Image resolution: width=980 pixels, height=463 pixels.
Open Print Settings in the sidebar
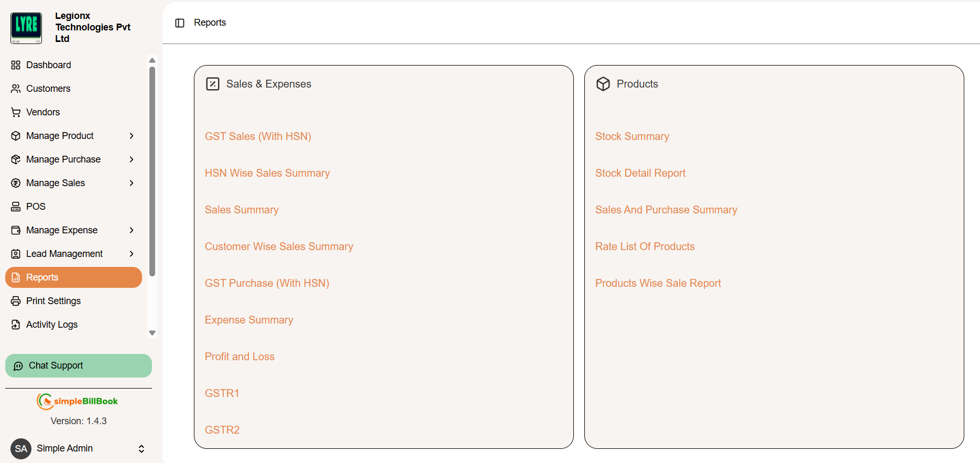(73, 301)
